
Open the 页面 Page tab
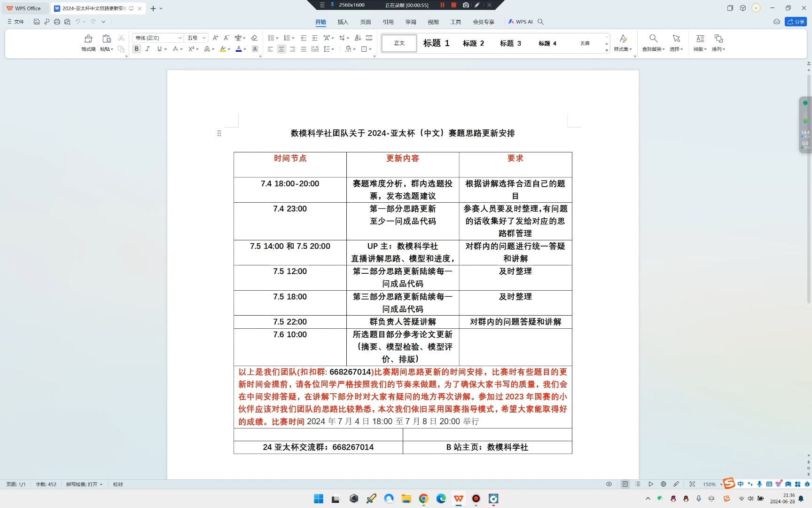(x=365, y=22)
